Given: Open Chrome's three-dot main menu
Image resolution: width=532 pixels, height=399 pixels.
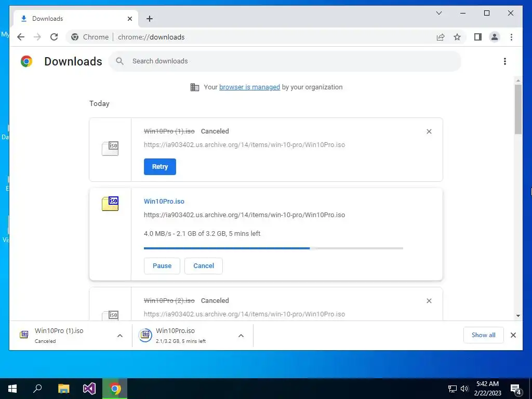Looking at the screenshot, I should tap(511, 37).
